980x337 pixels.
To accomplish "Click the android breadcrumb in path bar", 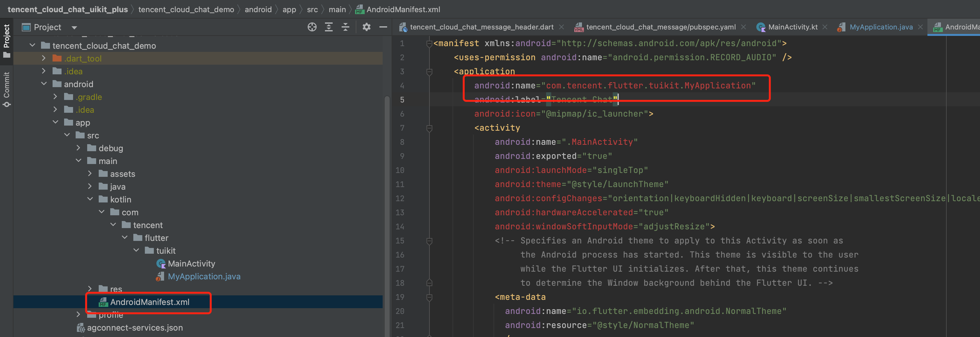I will pos(258,10).
